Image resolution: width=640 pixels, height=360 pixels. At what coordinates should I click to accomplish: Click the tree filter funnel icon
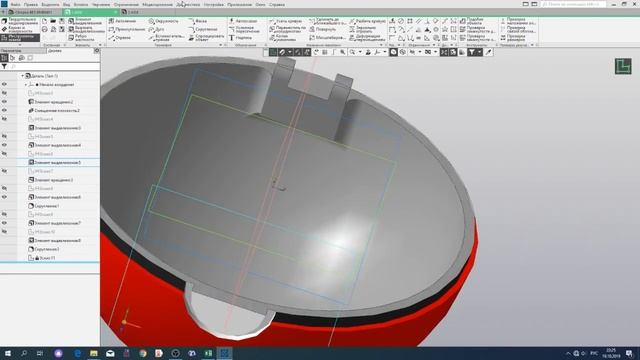4,66
